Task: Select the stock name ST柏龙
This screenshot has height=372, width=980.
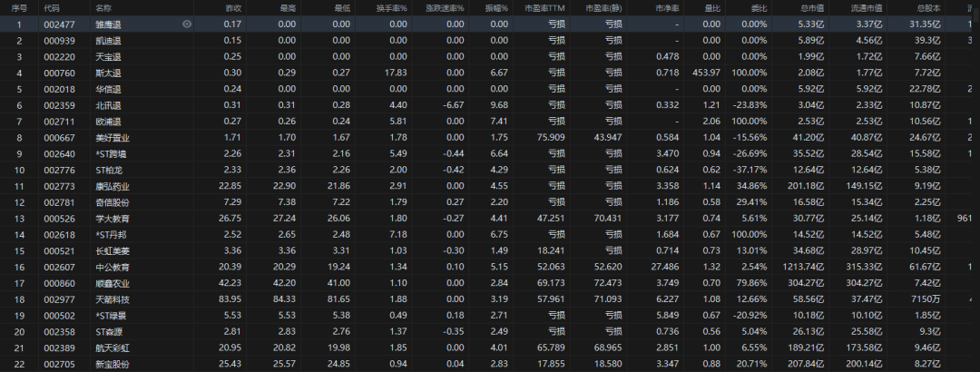Action: (x=110, y=170)
